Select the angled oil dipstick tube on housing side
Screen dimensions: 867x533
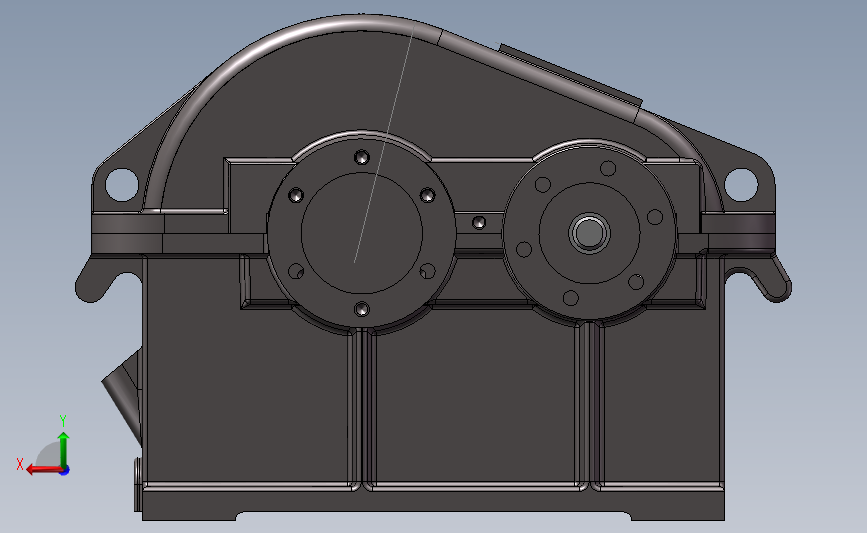coord(123,396)
